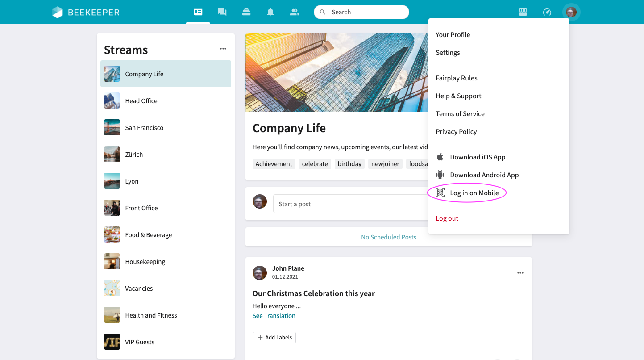Select the Head Office stream name
Image resolution: width=644 pixels, height=360 pixels.
[x=141, y=101]
